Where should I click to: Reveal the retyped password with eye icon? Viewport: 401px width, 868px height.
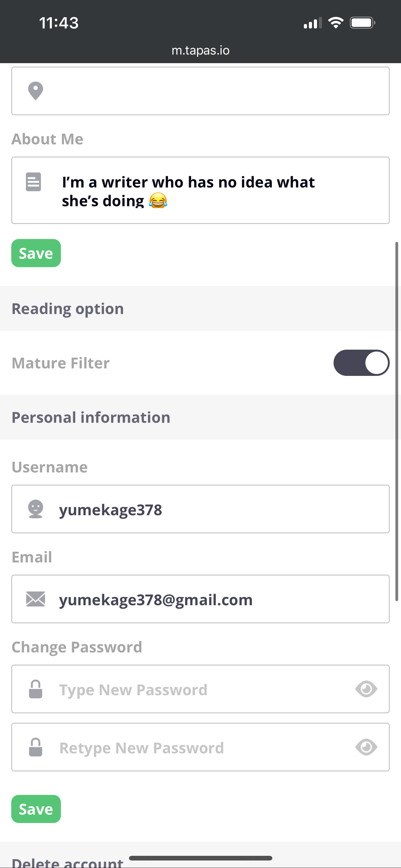[366, 747]
